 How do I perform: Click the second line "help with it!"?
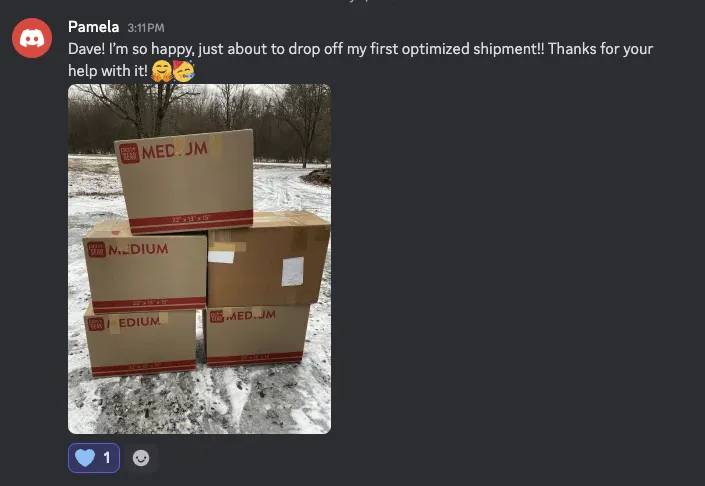108,71
